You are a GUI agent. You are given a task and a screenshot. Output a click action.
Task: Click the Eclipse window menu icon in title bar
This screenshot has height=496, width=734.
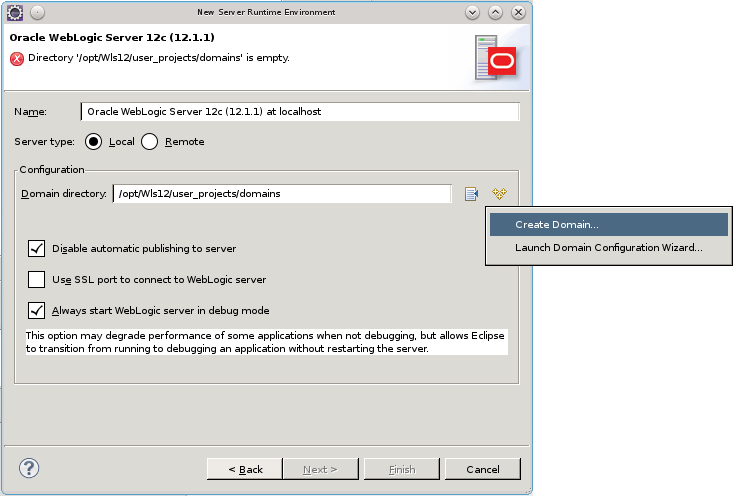(x=15, y=12)
